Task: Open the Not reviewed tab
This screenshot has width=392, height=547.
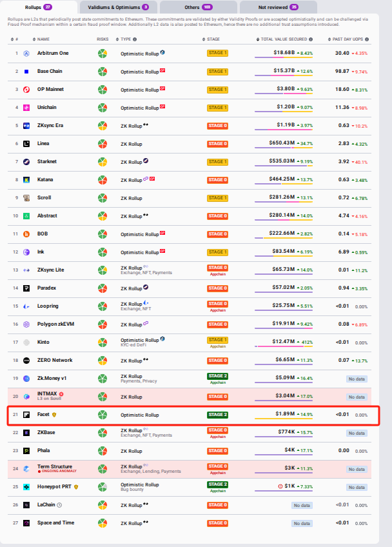Action: 279,7
